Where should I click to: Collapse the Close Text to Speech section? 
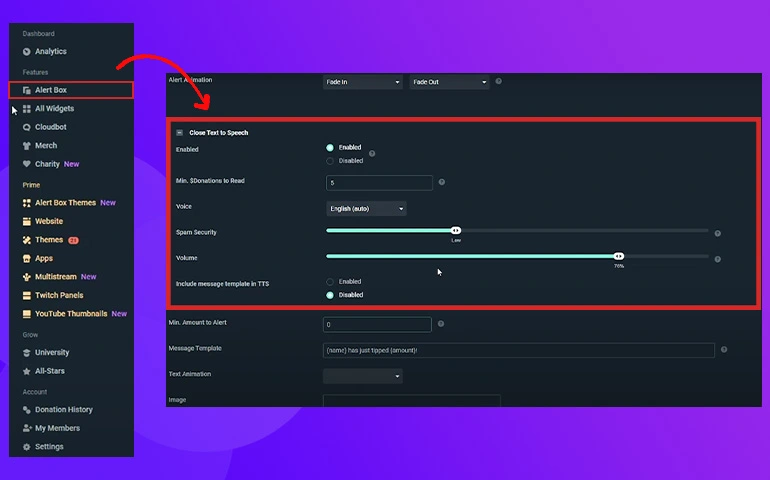(179, 132)
